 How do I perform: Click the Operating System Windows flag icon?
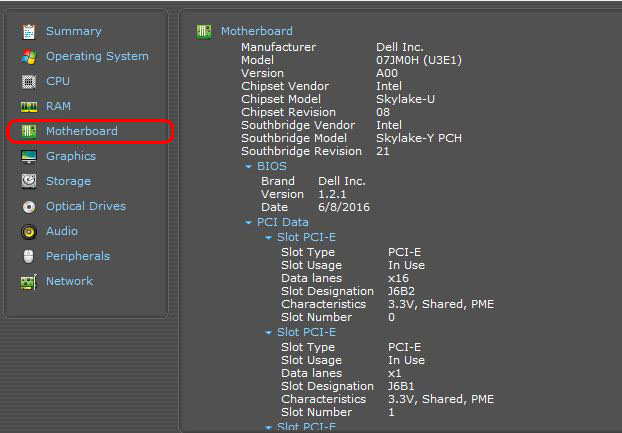click(x=29, y=57)
